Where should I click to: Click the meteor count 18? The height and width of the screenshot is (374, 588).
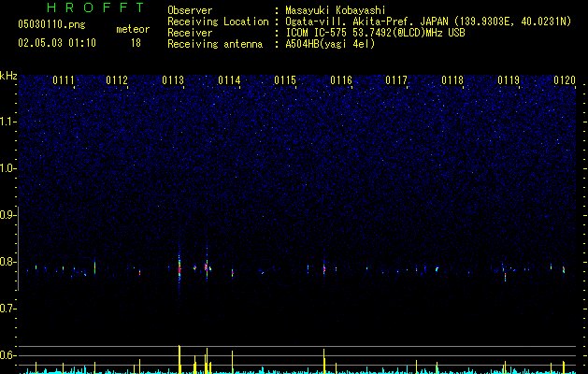pos(136,43)
